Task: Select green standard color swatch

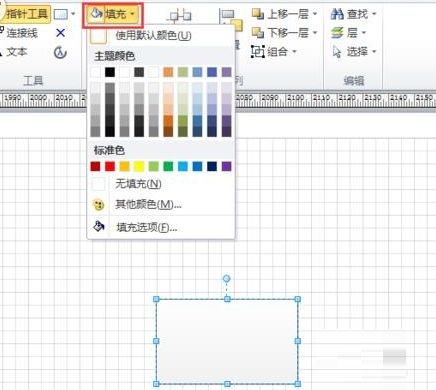Action: (x=168, y=166)
